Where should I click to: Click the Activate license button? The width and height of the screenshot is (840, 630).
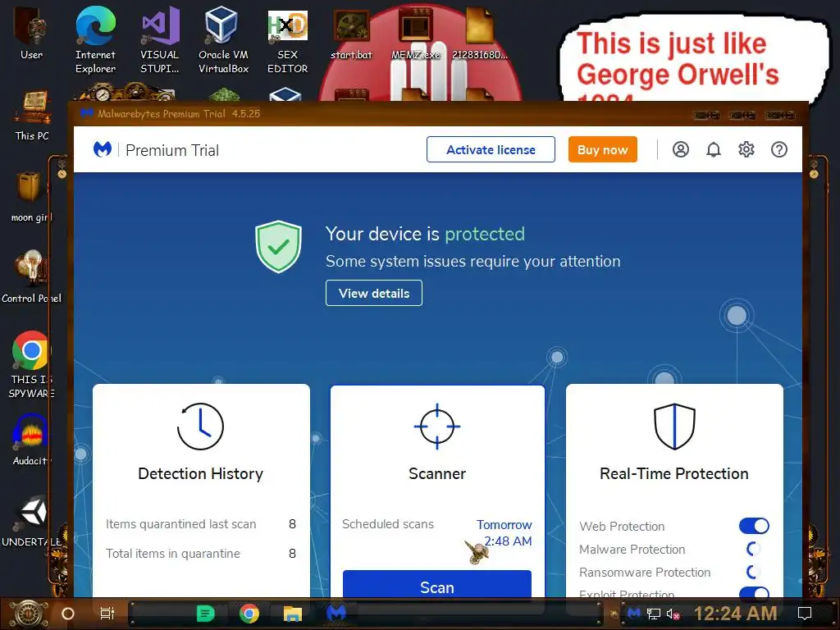point(491,149)
